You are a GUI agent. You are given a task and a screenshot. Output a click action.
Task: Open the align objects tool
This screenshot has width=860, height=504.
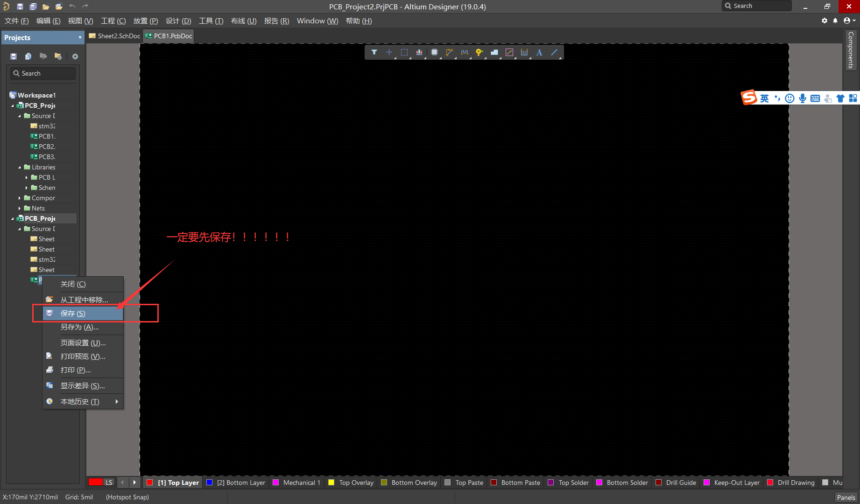tap(419, 52)
